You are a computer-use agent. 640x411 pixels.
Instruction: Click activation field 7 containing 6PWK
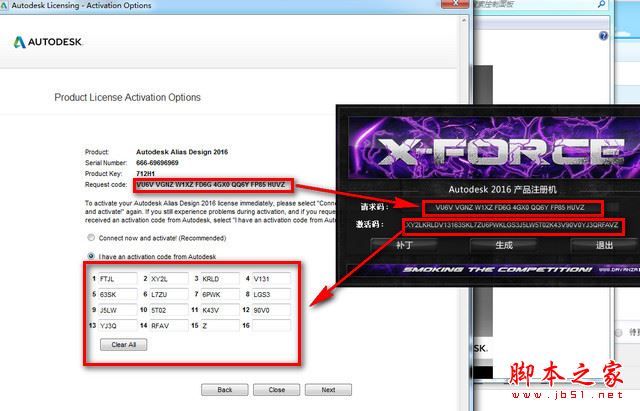tap(220, 294)
